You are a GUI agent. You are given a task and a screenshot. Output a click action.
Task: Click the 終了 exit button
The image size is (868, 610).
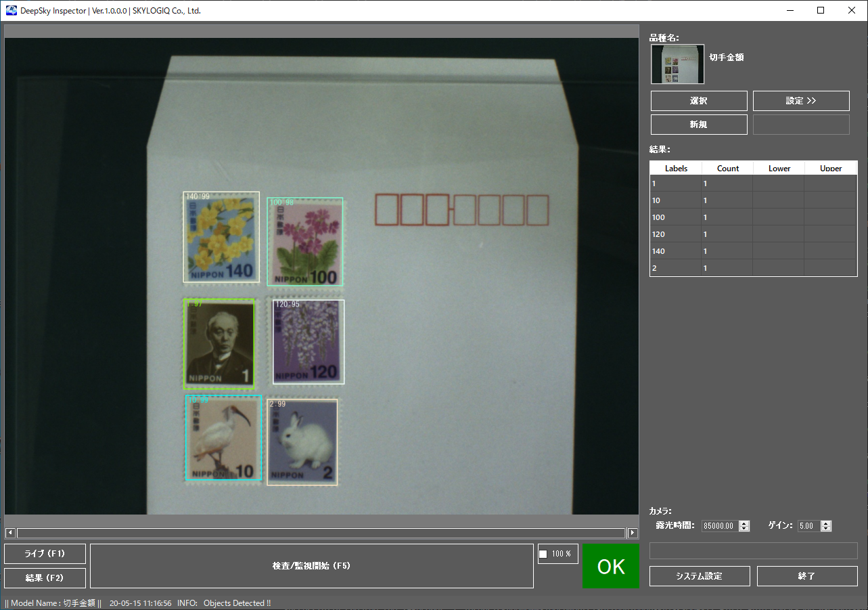click(807, 576)
